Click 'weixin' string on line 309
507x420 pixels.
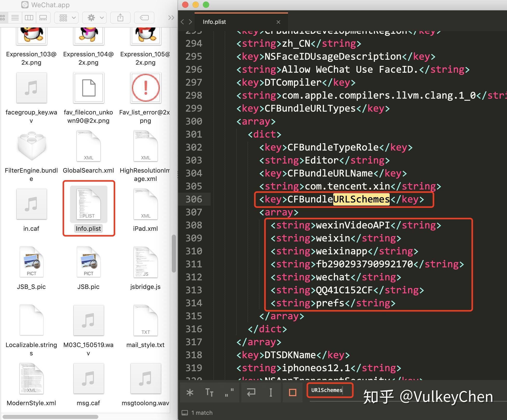tap(333, 238)
